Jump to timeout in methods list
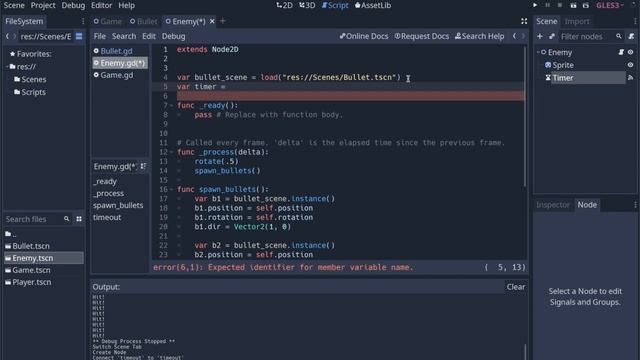640x360 pixels. (x=107, y=218)
